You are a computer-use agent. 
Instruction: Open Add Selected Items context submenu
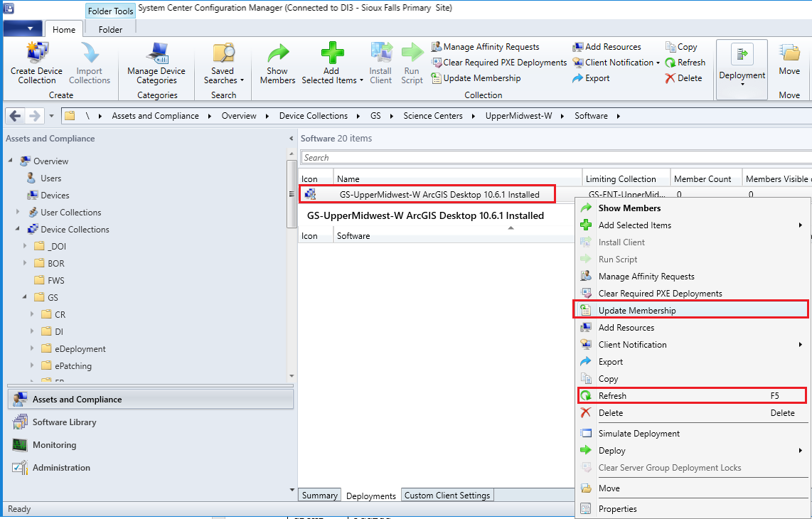point(693,225)
